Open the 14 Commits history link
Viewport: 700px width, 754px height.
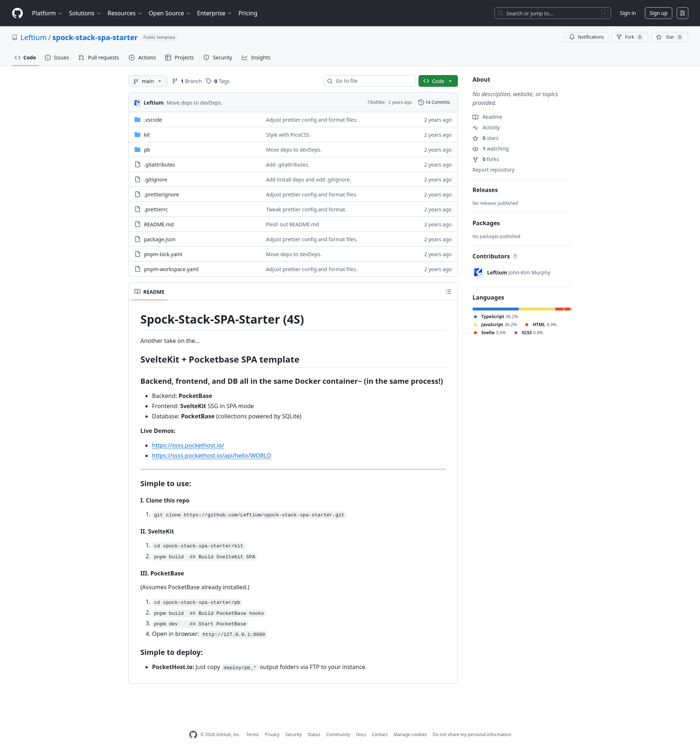pyautogui.click(x=434, y=102)
